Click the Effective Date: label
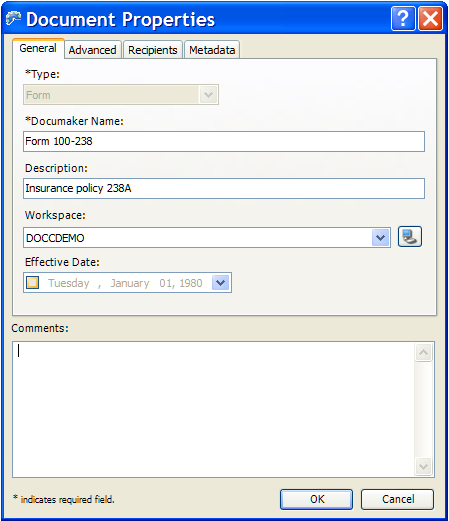449x521 pixels. 62,262
